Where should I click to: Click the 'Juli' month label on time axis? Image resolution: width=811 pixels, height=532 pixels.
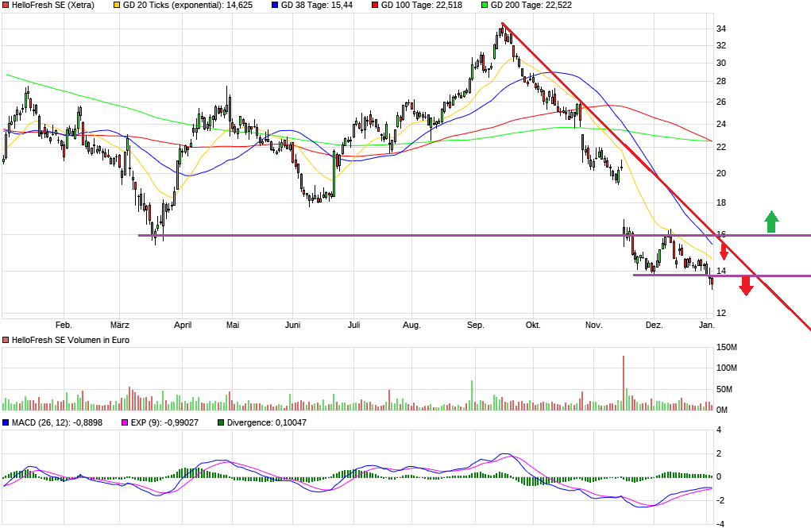pyautogui.click(x=353, y=326)
